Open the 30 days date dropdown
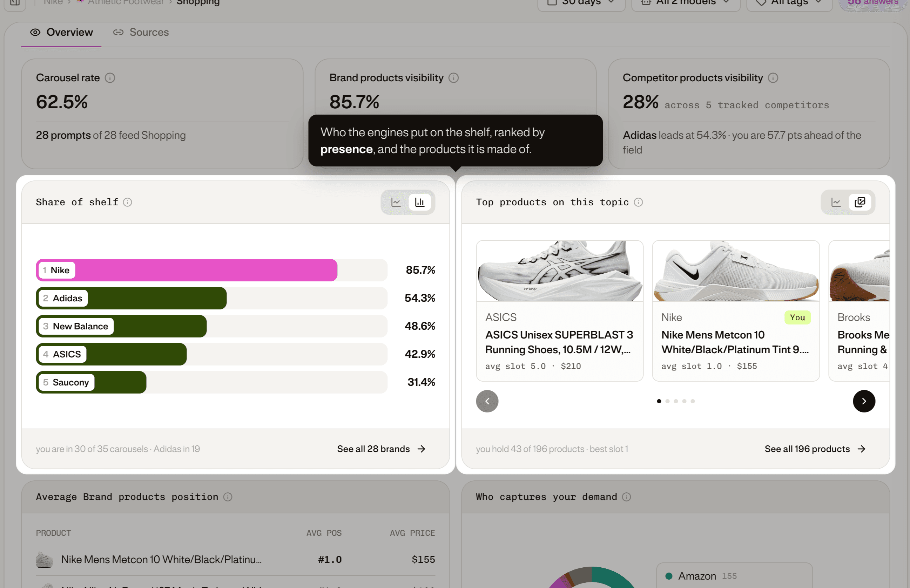Image resolution: width=910 pixels, height=588 pixels. (x=581, y=3)
